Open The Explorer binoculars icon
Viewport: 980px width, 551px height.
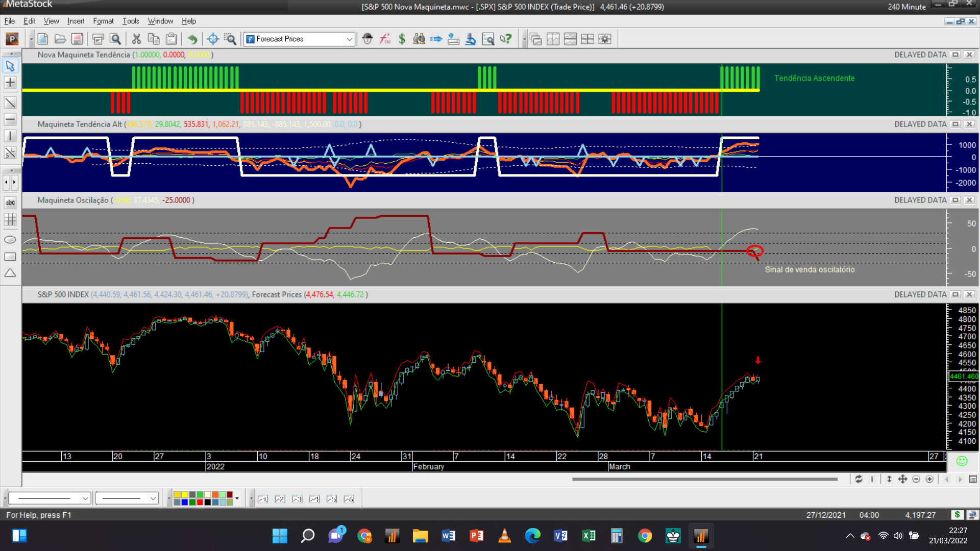tap(419, 39)
